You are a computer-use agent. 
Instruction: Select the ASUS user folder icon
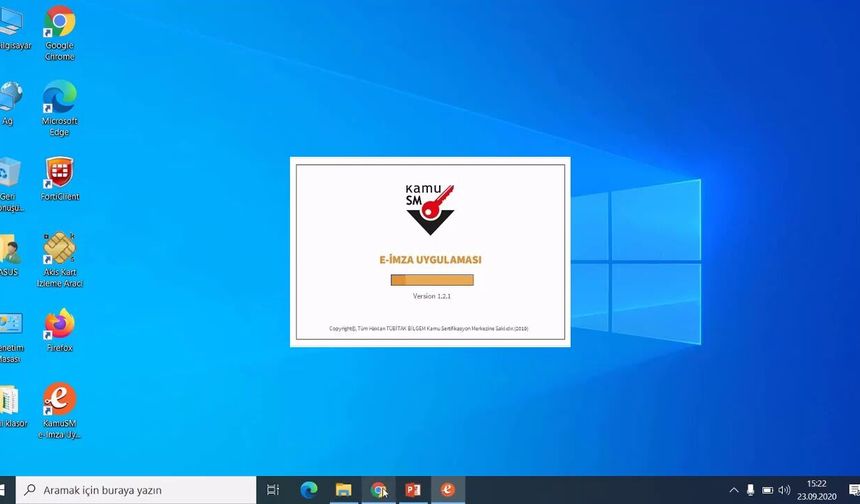pos(10,255)
